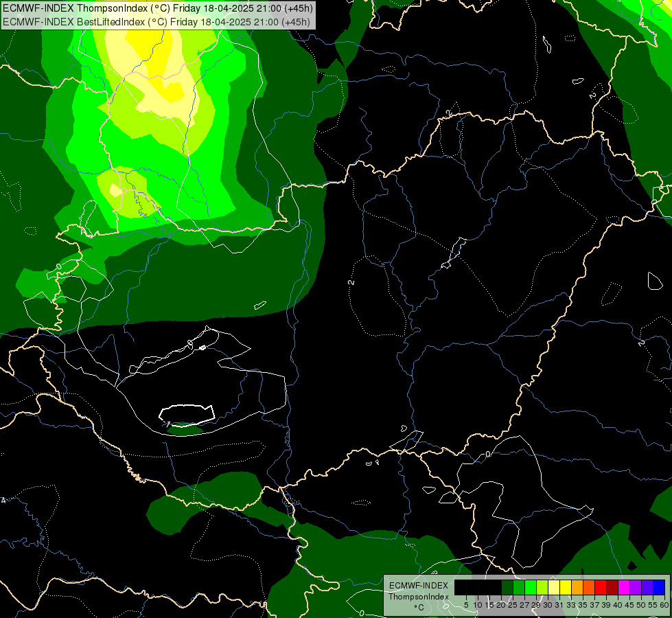The image size is (672, 618).
Task: Click the ThompsonIndex title line at top
Action: tap(158, 8)
